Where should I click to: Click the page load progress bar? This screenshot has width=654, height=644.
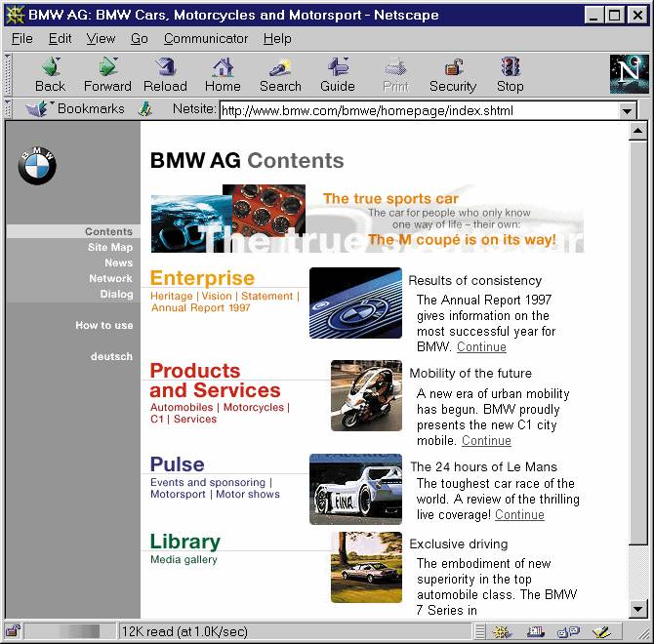pos(69,631)
